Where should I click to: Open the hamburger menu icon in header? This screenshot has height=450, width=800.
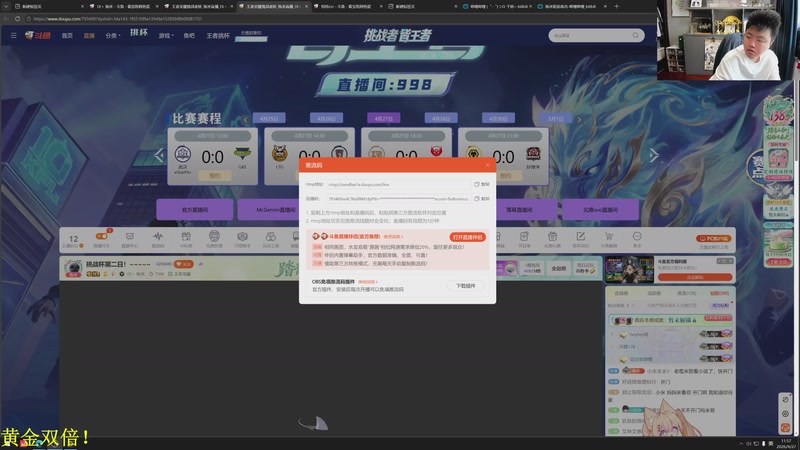point(13,35)
